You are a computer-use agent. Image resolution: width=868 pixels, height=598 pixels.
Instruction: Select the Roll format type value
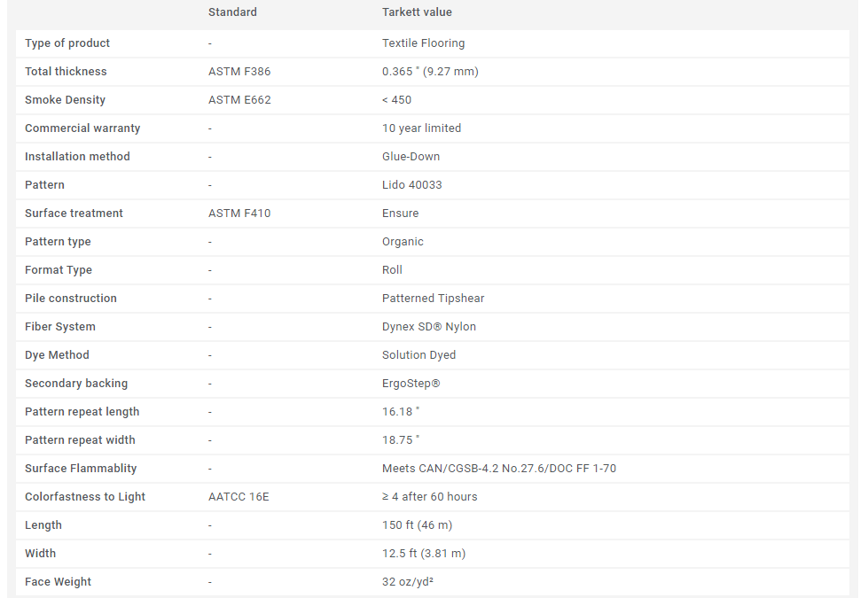(x=392, y=270)
